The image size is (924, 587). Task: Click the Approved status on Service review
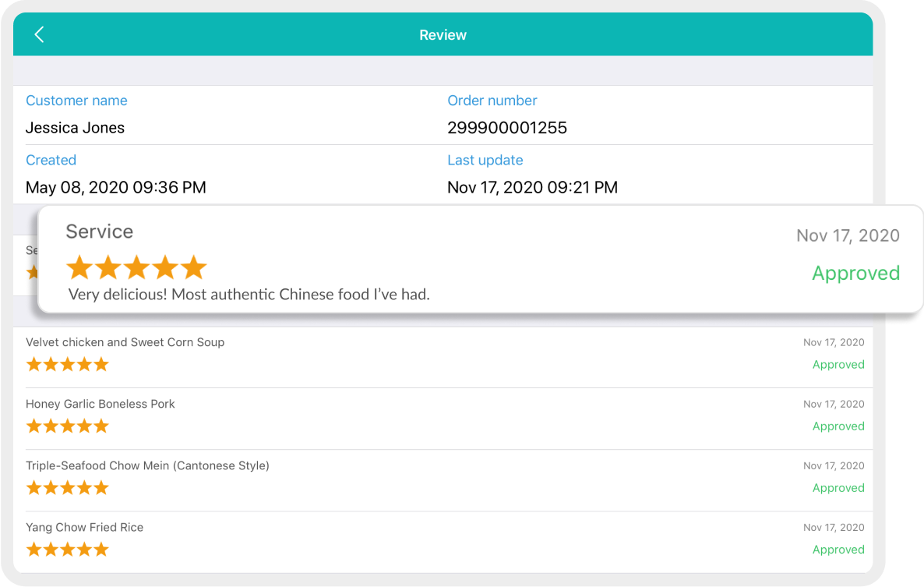pos(855,274)
